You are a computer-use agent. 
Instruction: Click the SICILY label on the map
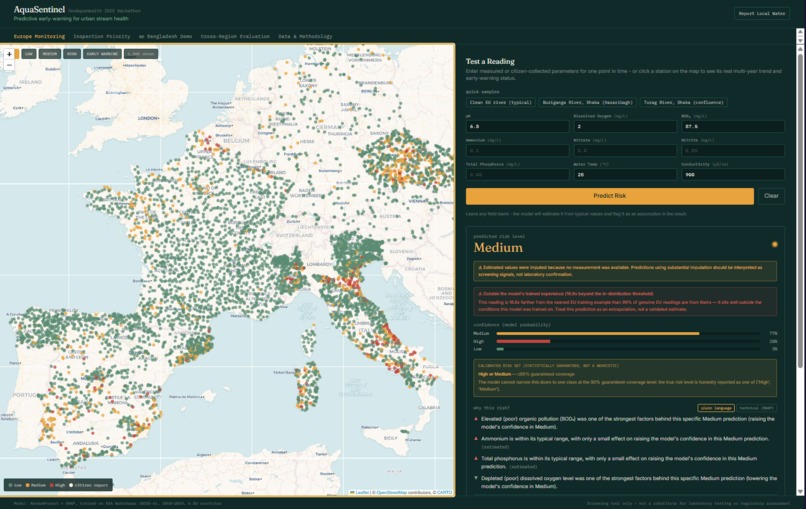(x=391, y=438)
